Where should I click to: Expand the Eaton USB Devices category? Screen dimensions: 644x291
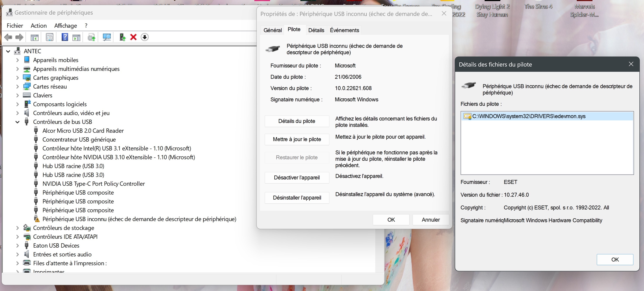[17, 246]
